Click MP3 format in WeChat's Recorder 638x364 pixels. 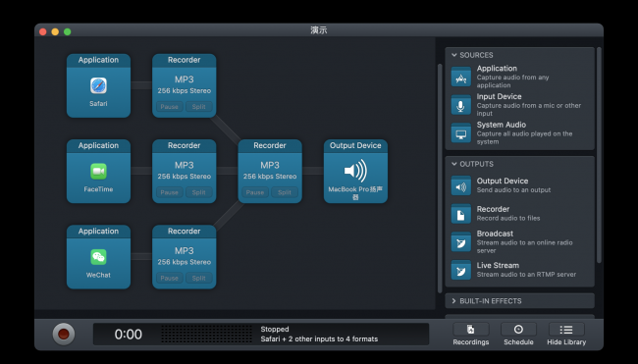(x=185, y=251)
